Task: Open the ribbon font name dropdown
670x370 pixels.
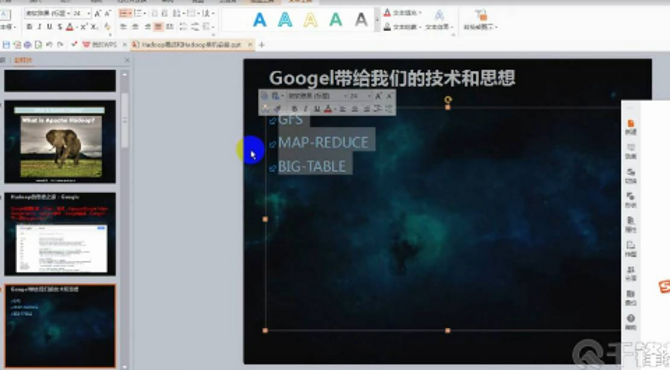Action: (x=68, y=13)
